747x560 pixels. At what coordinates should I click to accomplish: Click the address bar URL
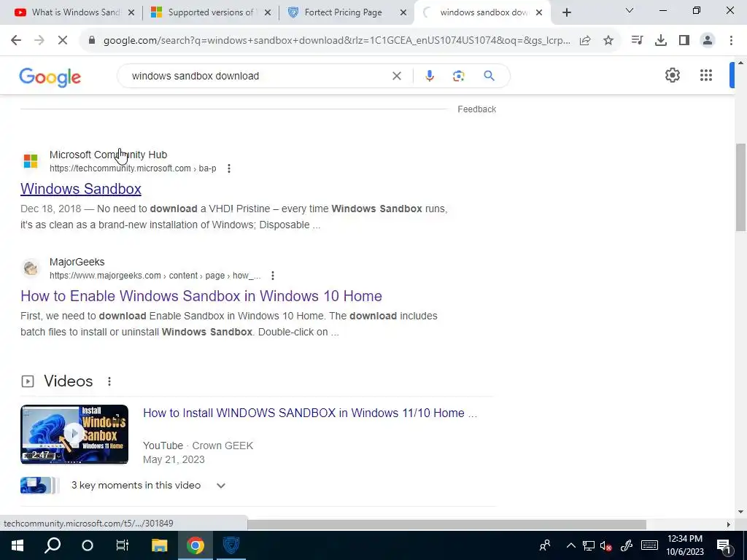336,41
